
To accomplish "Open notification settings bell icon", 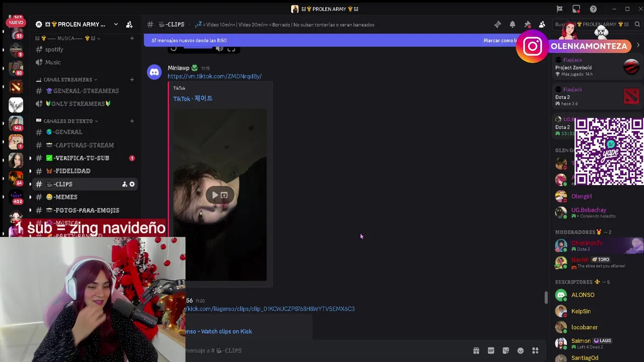I will 512,24.
